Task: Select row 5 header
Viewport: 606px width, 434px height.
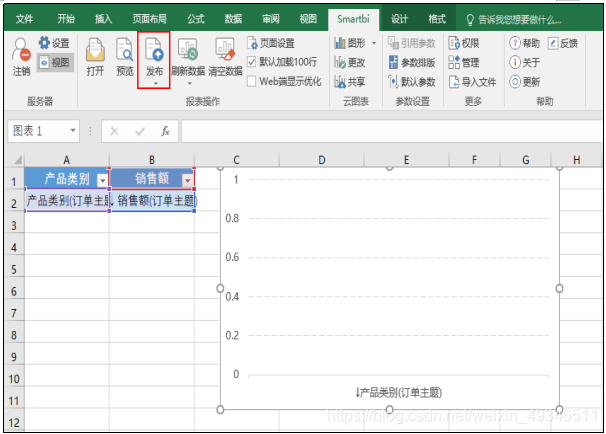Action: (x=14, y=269)
